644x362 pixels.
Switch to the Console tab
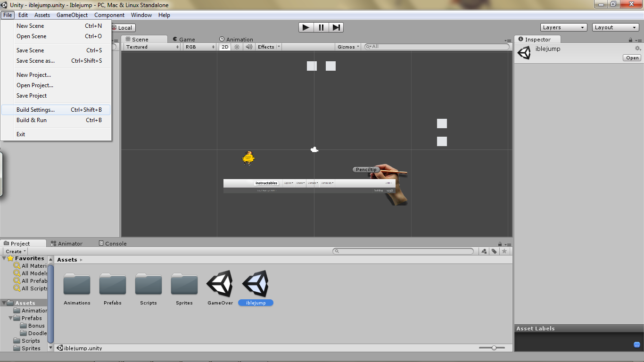coord(113,243)
